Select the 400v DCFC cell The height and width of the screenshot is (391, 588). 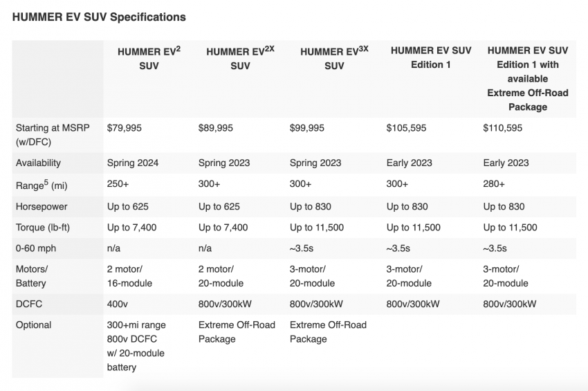point(118,304)
